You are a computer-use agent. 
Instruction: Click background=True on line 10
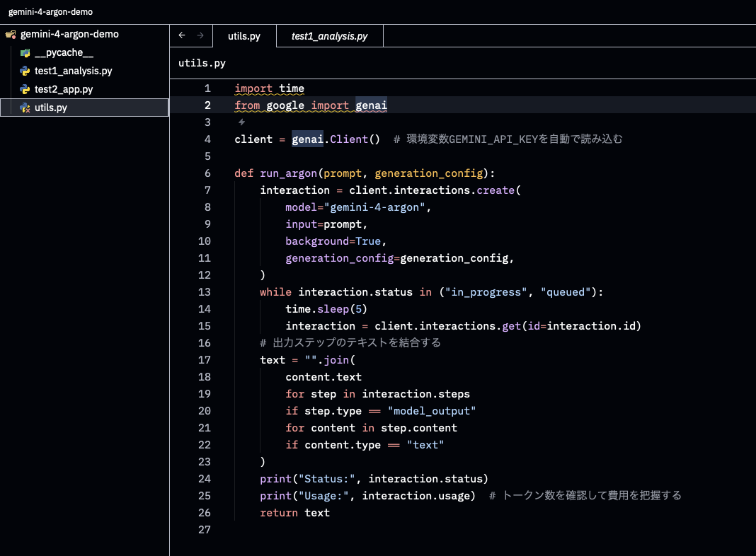point(333,241)
